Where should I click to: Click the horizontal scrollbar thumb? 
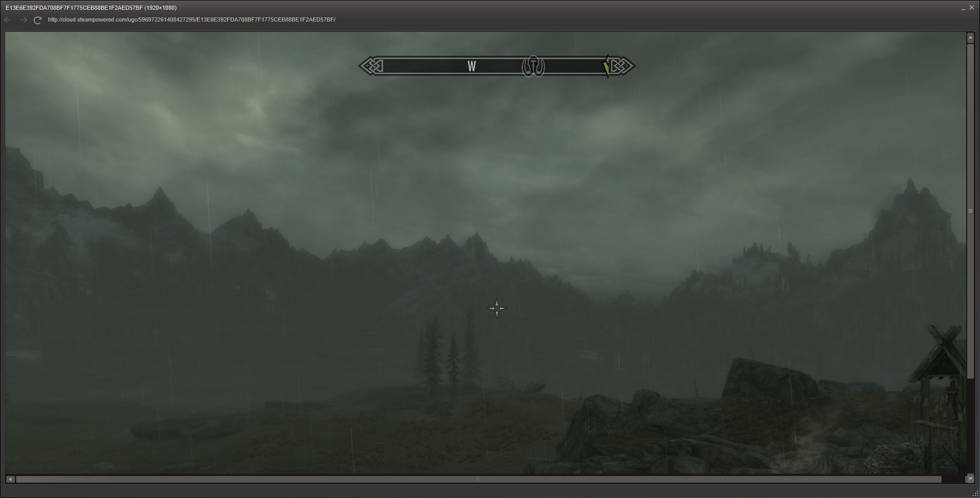point(478,479)
